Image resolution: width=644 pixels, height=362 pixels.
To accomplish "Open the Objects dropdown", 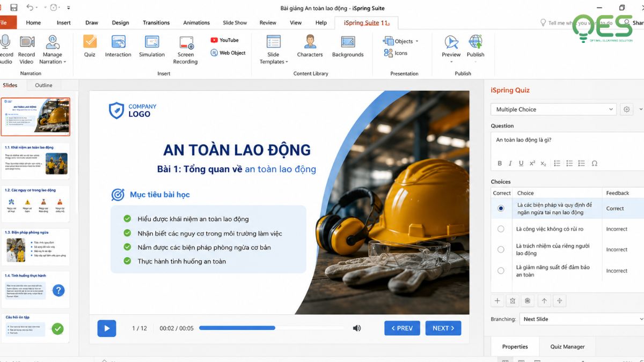I will click(401, 41).
